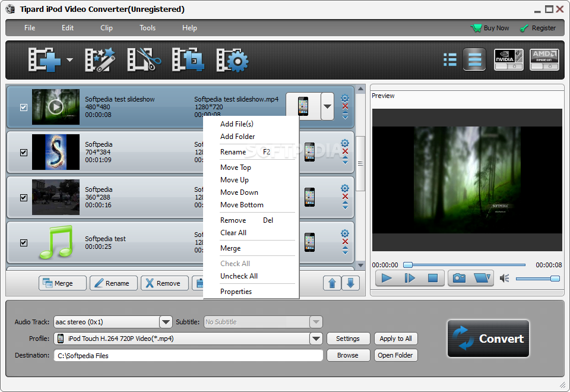Image resolution: width=570 pixels, height=392 pixels.
Task: Remove the 360*288 row with red X
Action: click(x=346, y=197)
